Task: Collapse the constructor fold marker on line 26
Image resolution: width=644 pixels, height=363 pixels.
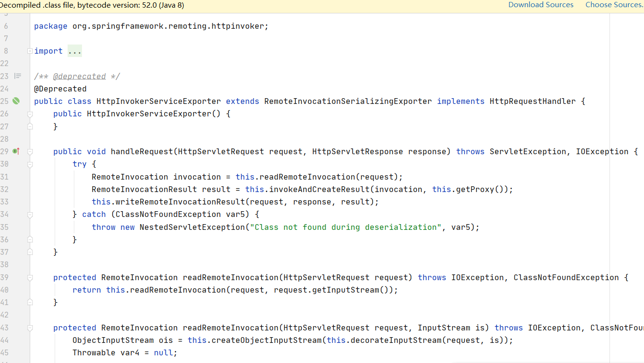Action: coord(30,114)
